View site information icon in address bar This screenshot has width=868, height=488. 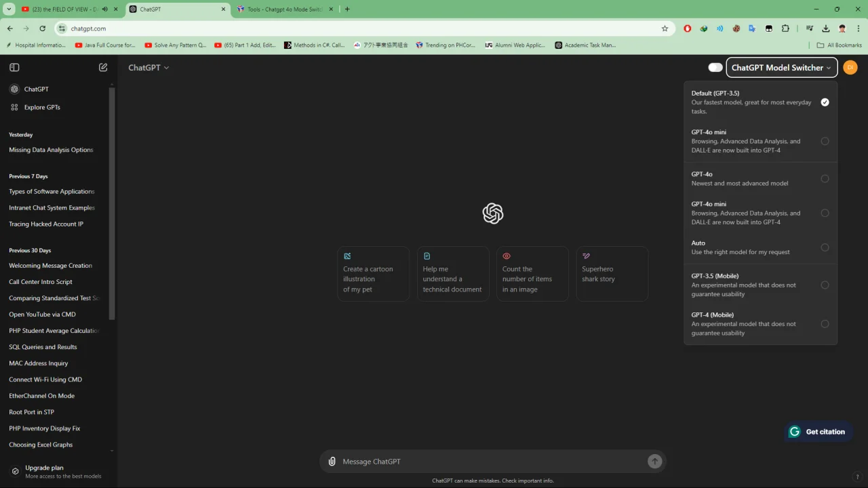[62, 28]
